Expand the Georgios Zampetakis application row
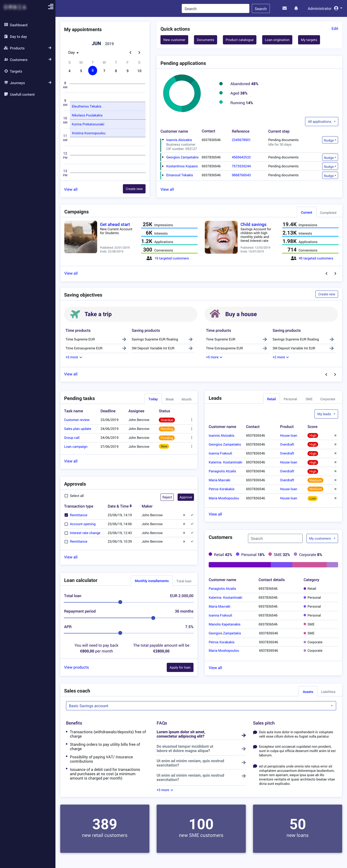 tap(163, 157)
